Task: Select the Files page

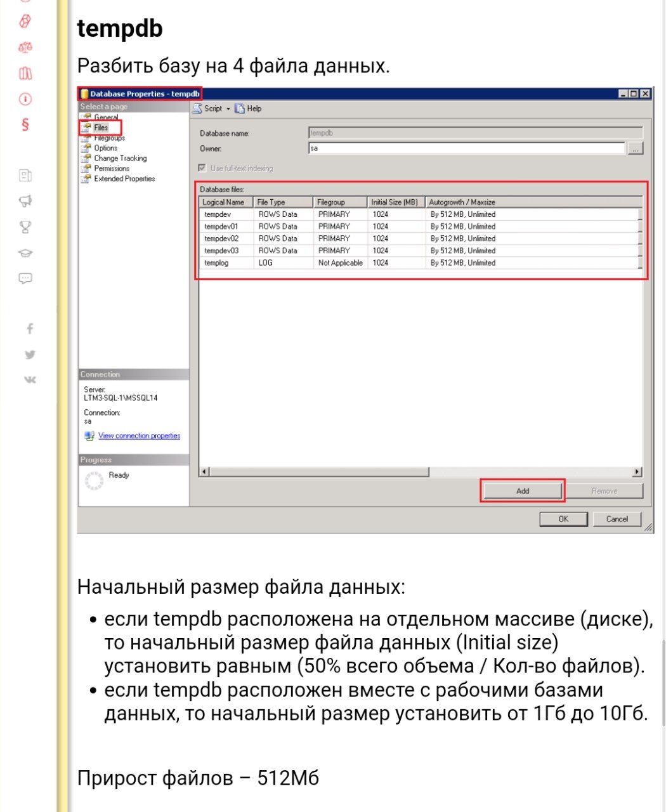Action: coord(101,128)
